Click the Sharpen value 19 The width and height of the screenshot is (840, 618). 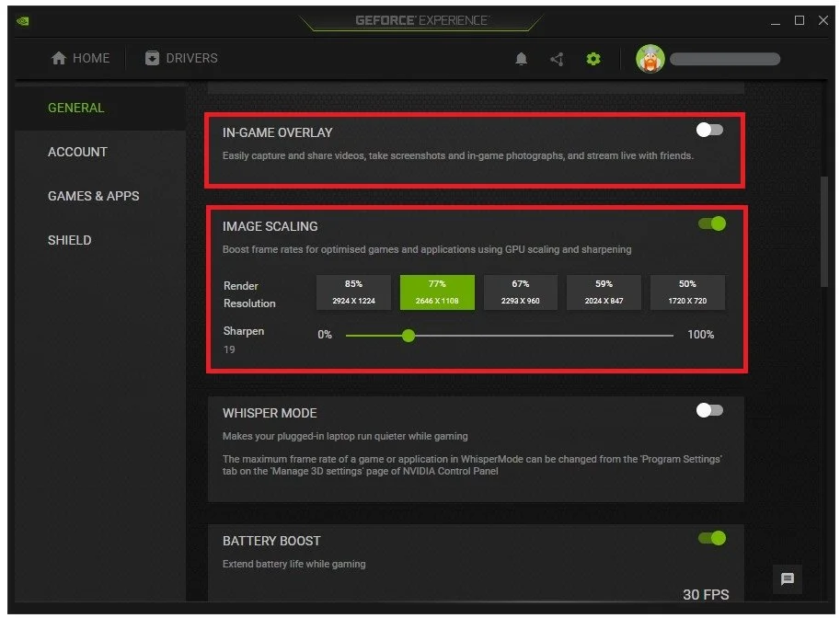point(229,349)
